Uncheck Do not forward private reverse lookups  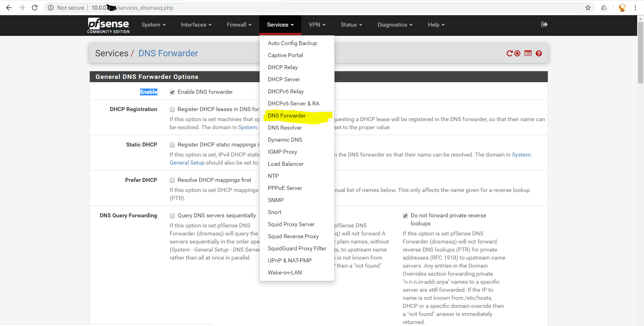[405, 216]
